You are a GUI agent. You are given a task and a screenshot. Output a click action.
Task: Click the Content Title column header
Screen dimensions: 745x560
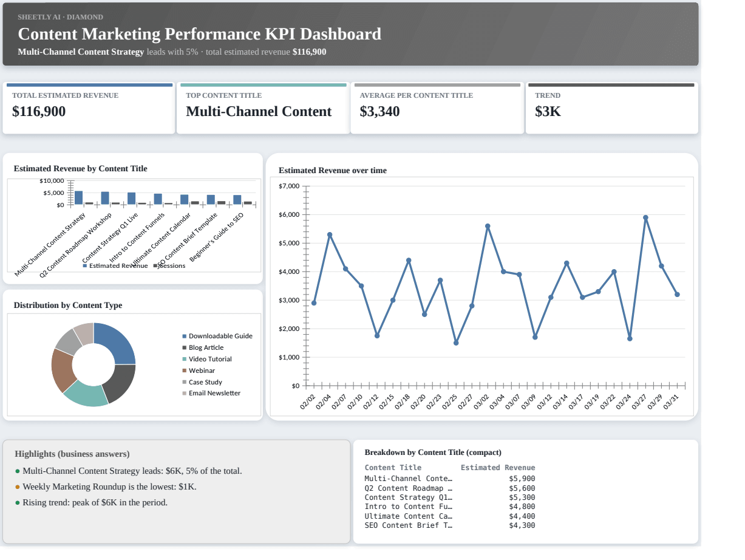coord(393,468)
